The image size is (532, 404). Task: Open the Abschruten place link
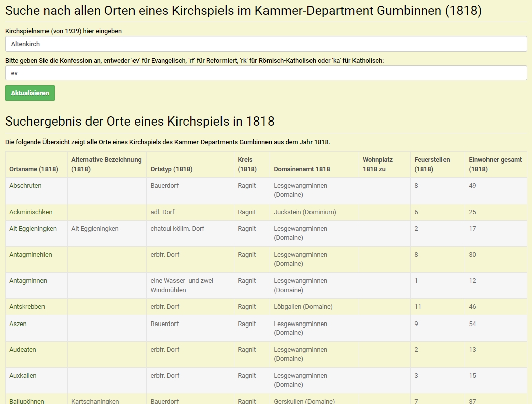pyautogui.click(x=25, y=186)
